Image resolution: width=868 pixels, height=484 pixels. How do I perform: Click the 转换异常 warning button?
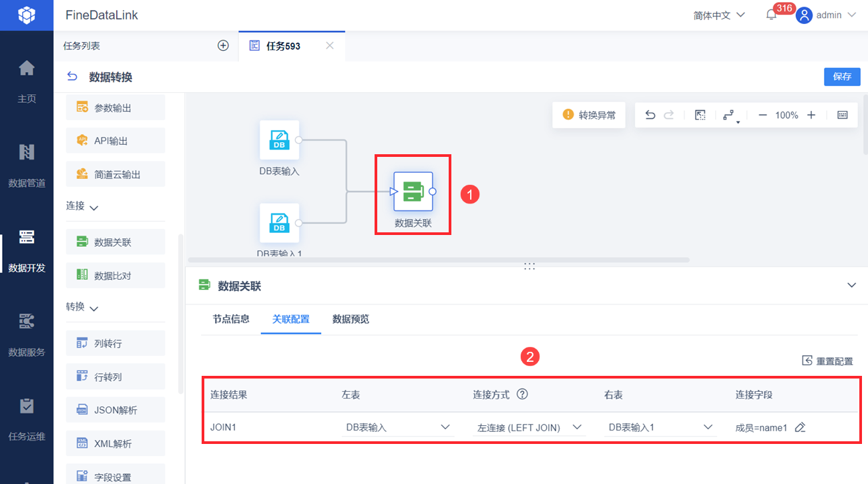click(589, 115)
